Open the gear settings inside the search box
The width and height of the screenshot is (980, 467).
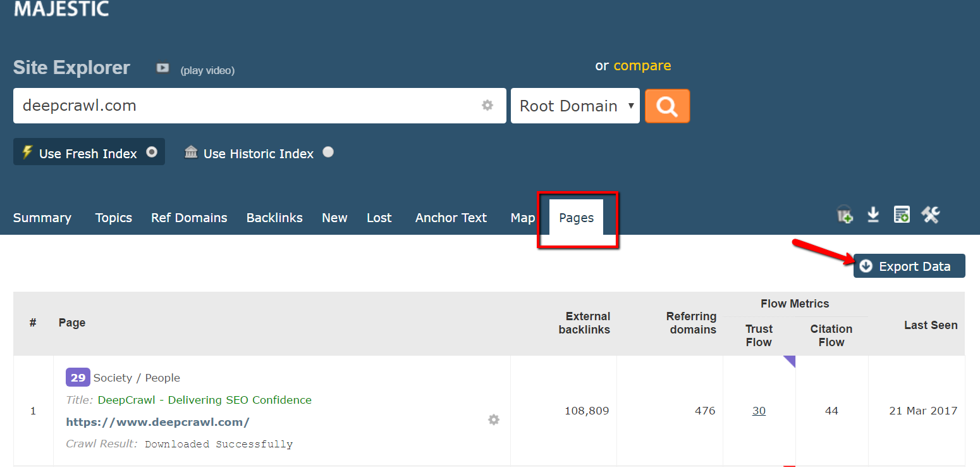[x=487, y=106]
